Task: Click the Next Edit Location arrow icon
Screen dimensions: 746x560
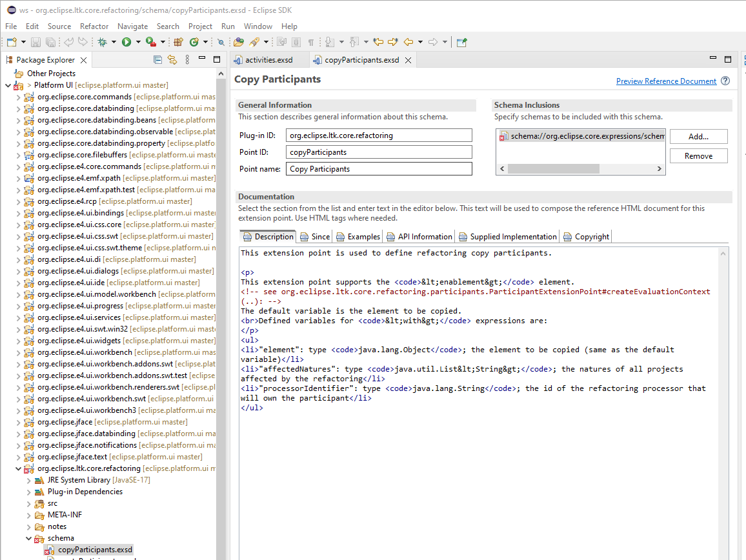Action: point(392,43)
